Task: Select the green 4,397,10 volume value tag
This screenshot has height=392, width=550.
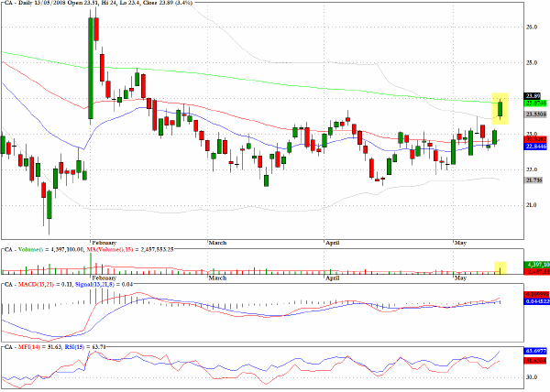Action: coord(536,265)
